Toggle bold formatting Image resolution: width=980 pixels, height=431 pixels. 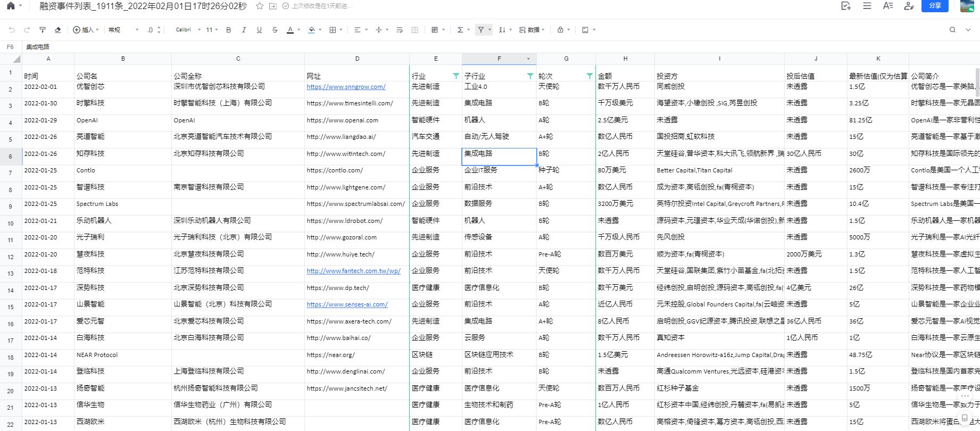[229, 30]
